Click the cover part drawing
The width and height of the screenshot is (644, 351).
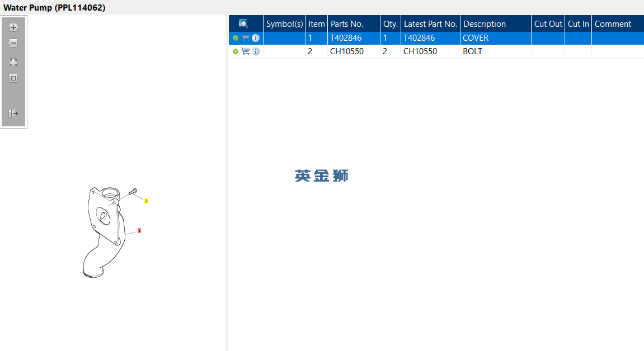click(x=104, y=233)
